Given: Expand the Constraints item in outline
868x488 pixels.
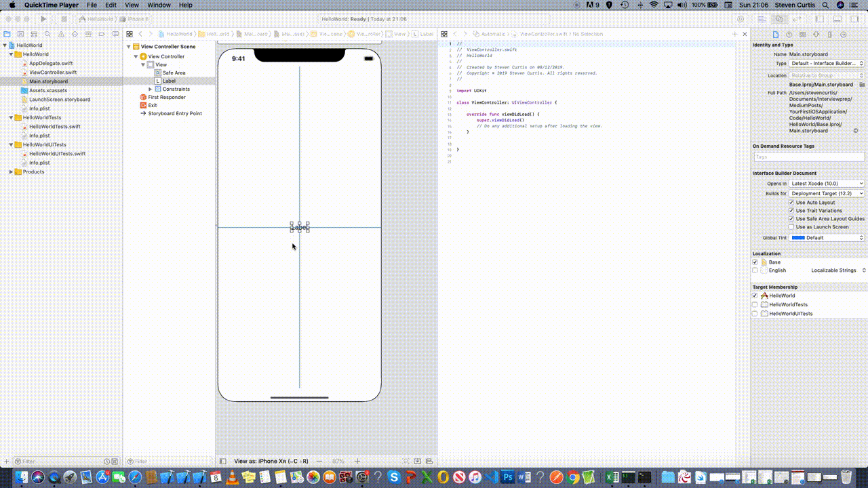Looking at the screenshot, I should click(150, 89).
